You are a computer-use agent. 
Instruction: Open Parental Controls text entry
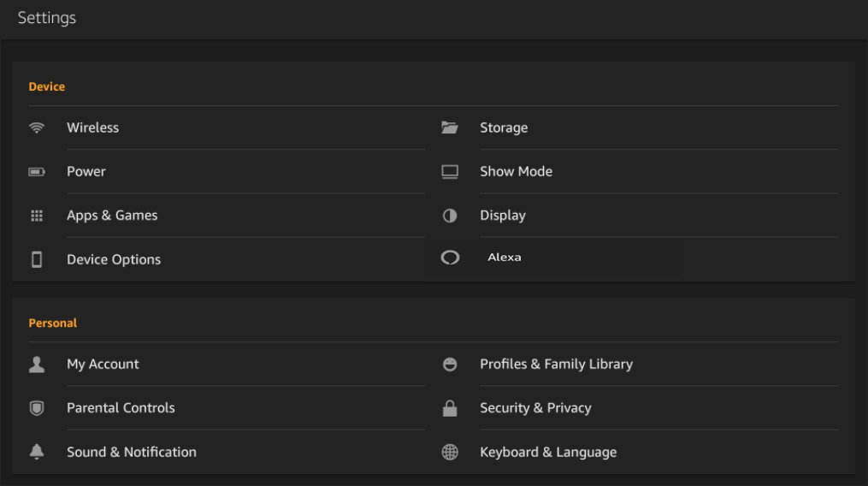coord(121,408)
